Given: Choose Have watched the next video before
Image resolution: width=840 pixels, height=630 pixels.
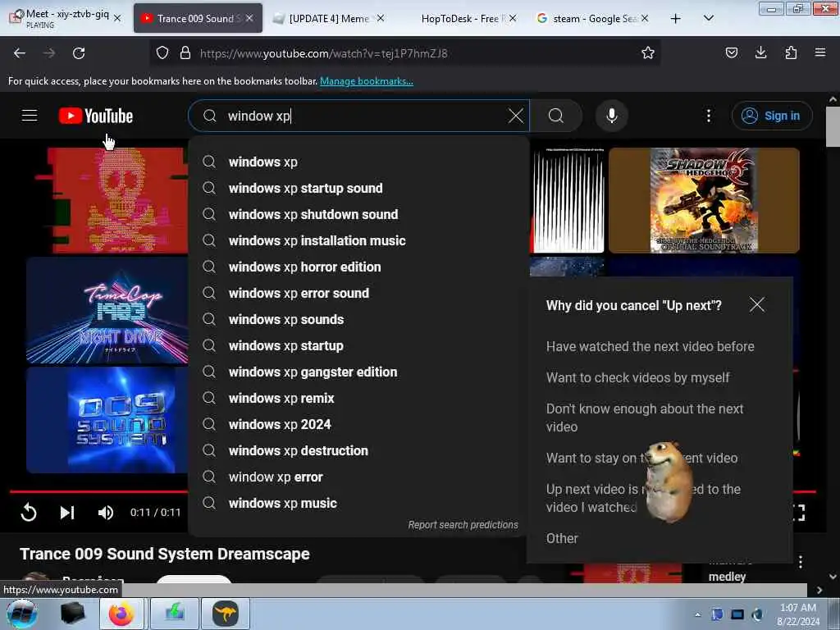Looking at the screenshot, I should (650, 347).
